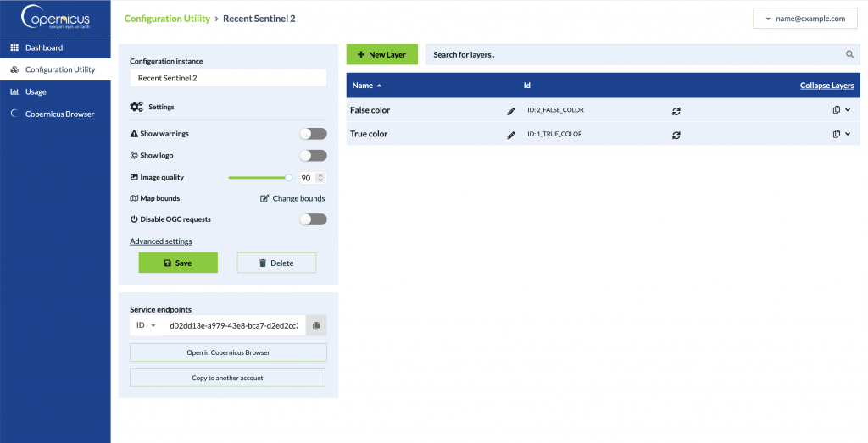Go to Dashboard in the sidebar

[43, 48]
